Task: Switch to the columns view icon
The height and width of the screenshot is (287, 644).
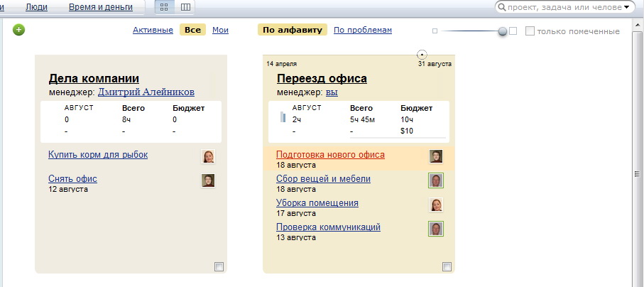Action: tap(185, 7)
